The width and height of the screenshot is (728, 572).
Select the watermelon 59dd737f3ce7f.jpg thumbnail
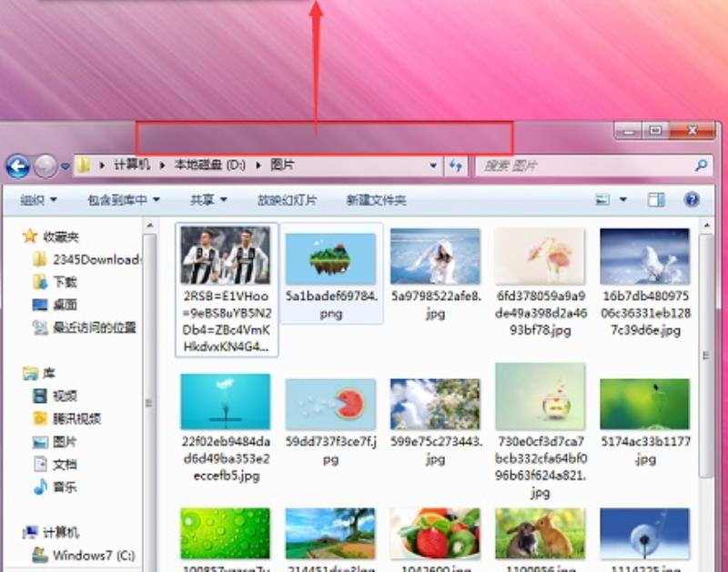(x=330, y=404)
